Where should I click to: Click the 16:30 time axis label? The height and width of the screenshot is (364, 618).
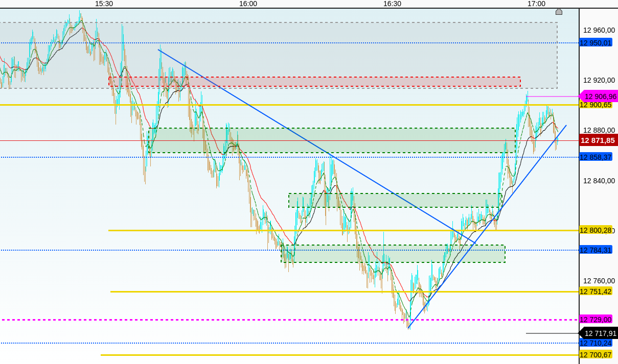392,4
